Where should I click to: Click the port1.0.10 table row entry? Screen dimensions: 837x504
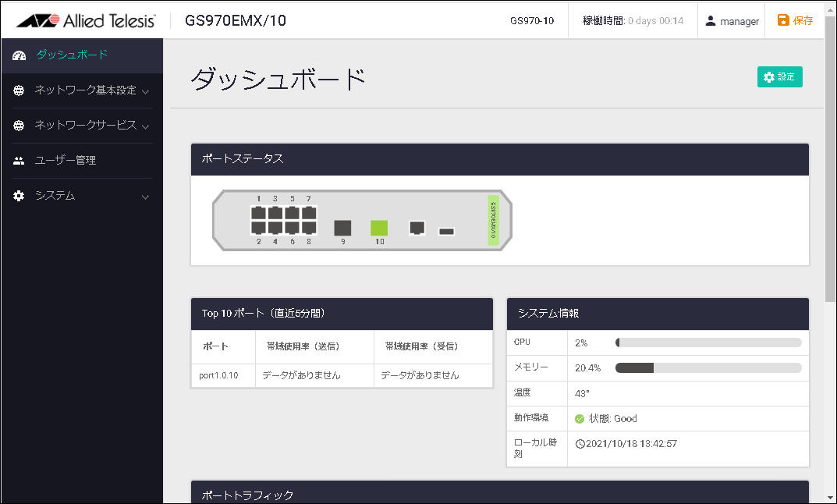pyautogui.click(x=218, y=375)
